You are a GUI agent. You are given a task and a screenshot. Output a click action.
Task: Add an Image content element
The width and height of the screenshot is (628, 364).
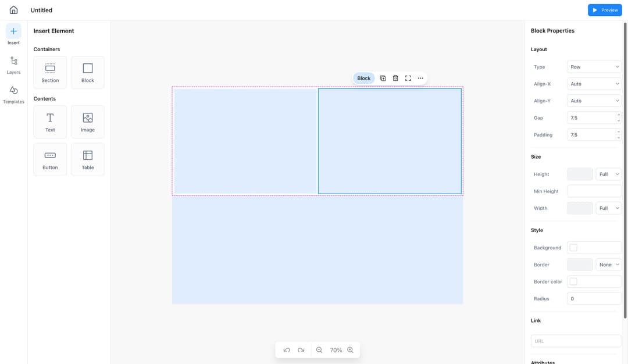tap(88, 122)
